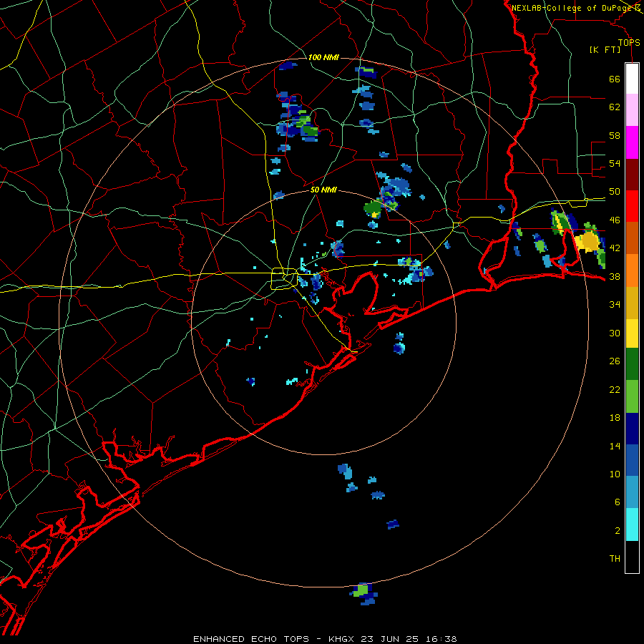Select the 58 legend value
Viewport: 644px width, 644px height.
point(615,135)
